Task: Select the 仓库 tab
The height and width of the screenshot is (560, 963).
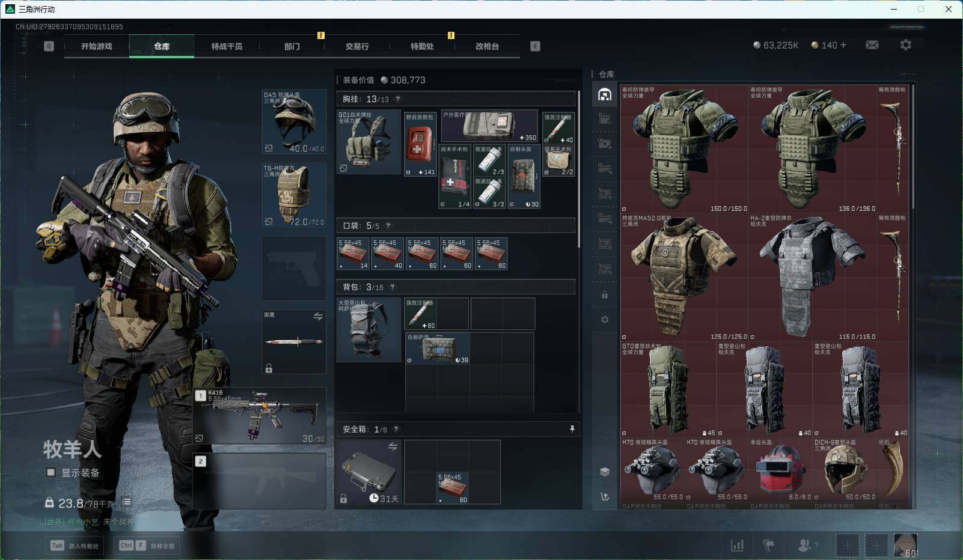Action: coord(162,46)
